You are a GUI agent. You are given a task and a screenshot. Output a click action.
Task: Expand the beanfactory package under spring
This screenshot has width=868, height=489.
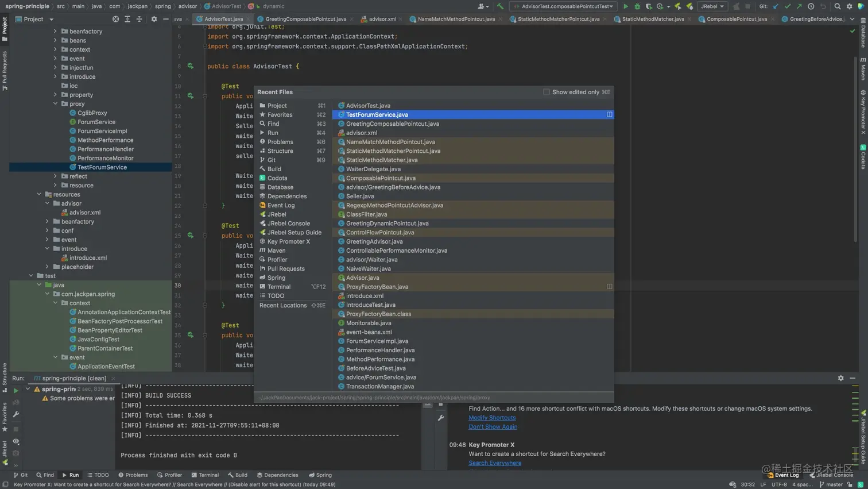(x=56, y=32)
